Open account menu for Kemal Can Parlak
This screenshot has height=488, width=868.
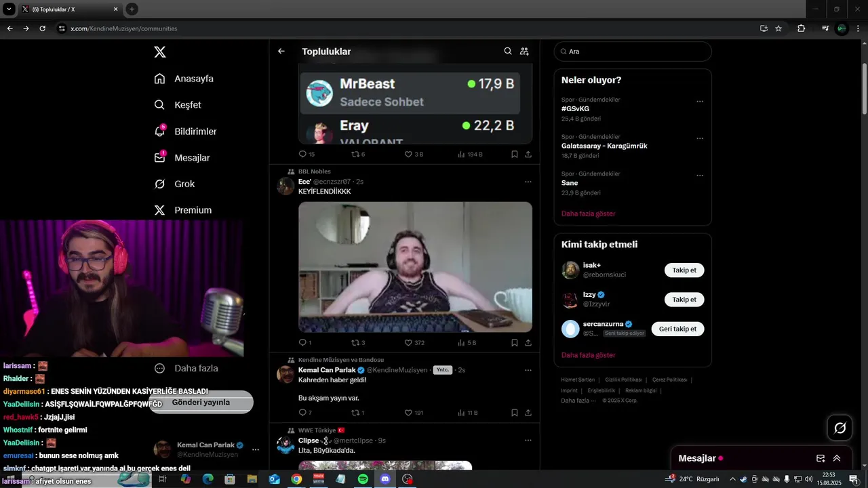[x=207, y=449]
